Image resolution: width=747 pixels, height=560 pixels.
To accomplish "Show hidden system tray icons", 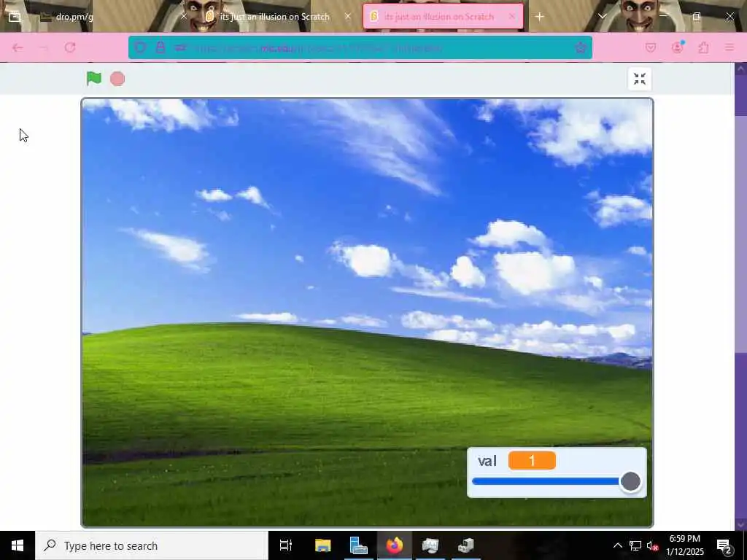I will (617, 545).
